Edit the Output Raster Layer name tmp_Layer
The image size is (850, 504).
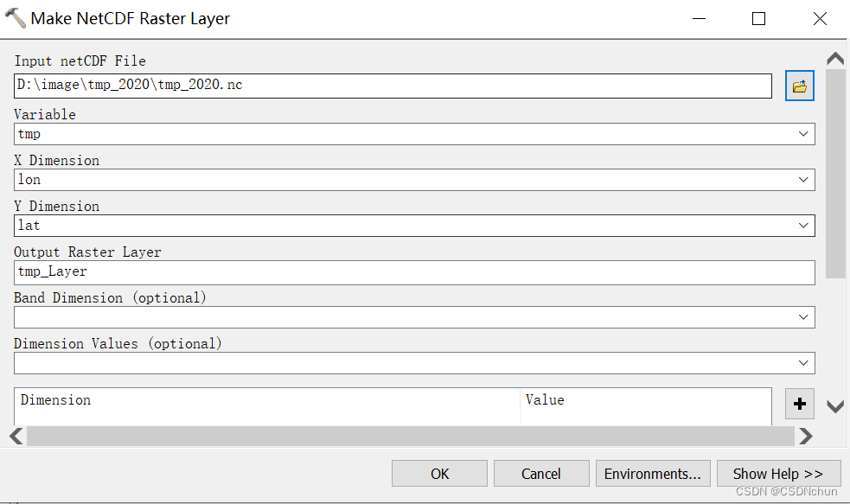pyautogui.click(x=413, y=271)
